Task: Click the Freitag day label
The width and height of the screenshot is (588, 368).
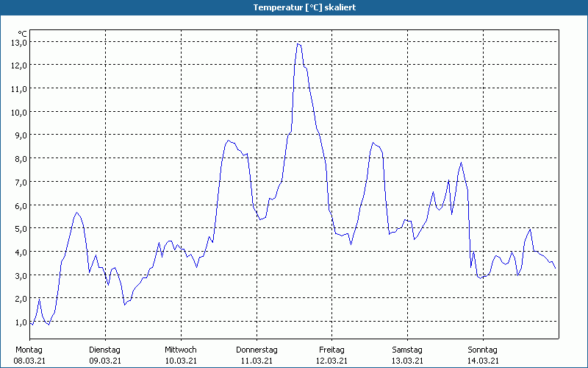Action: pos(332,350)
